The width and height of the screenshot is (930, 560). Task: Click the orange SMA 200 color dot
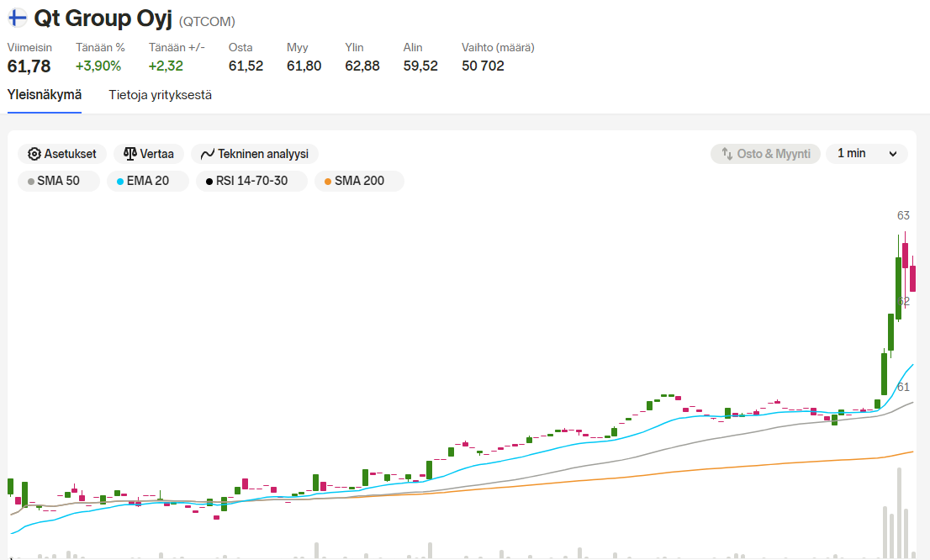tap(328, 182)
